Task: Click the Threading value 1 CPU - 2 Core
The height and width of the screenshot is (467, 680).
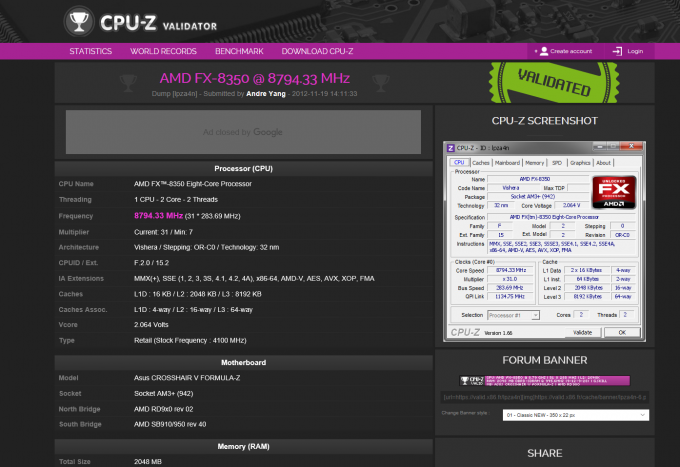Action: click(x=176, y=199)
